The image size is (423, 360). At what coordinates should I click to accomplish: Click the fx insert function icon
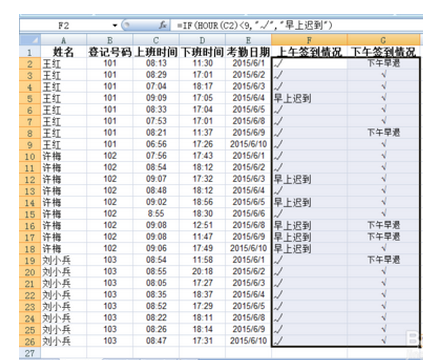tap(163, 25)
